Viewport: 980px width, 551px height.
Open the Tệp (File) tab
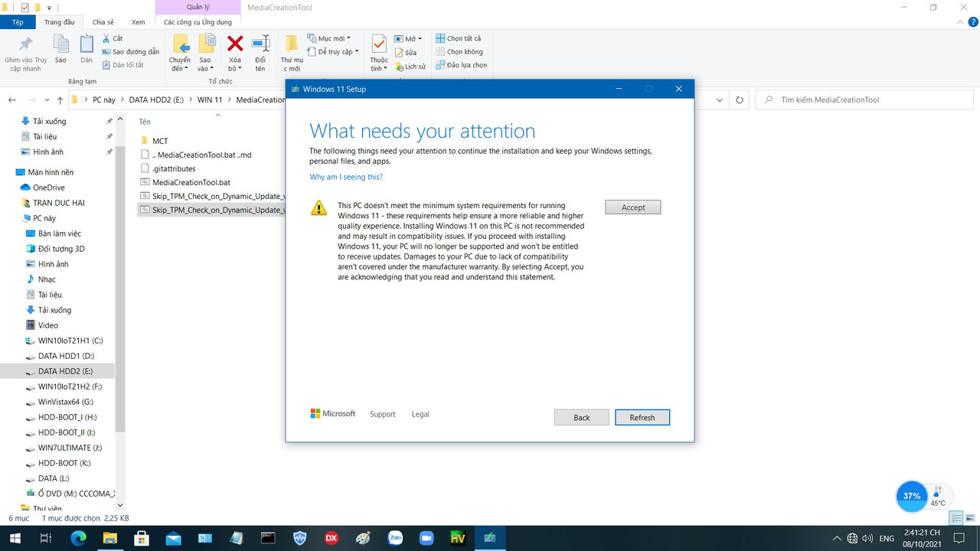(18, 22)
